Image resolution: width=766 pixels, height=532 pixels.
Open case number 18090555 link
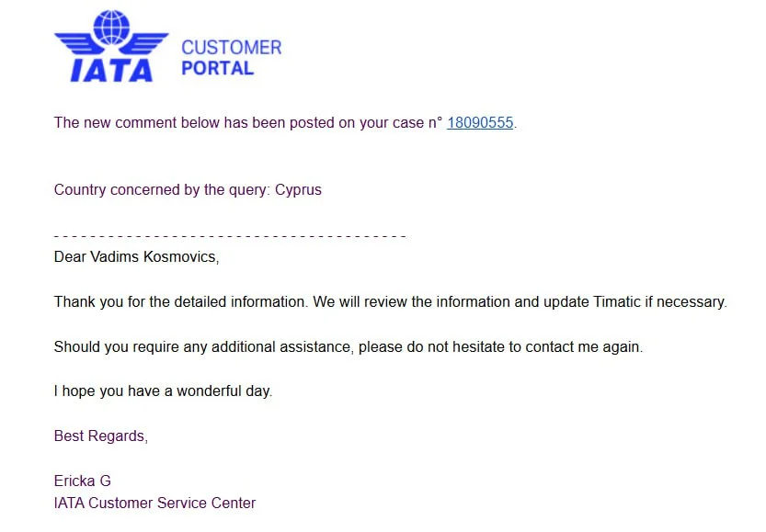tap(479, 123)
